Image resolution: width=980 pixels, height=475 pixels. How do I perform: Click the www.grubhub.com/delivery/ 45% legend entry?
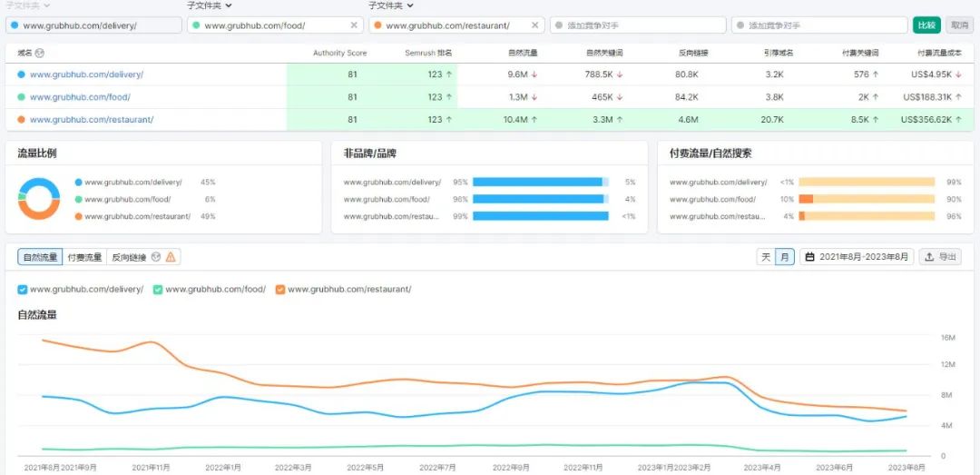145,183
